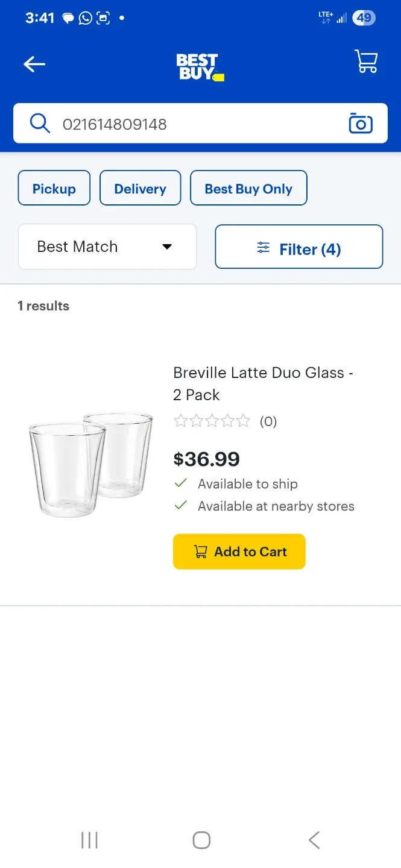Open the recent apps button in navigation bar
401x868 pixels.
coord(89,839)
